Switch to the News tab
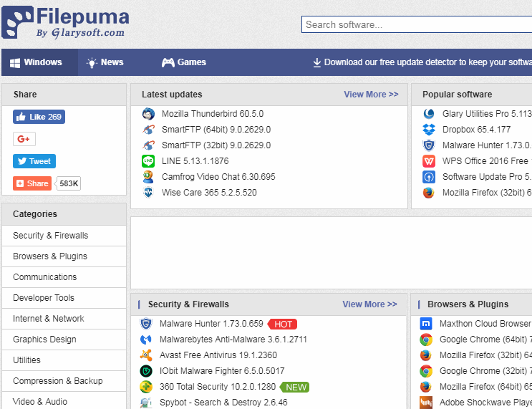 pyautogui.click(x=105, y=62)
